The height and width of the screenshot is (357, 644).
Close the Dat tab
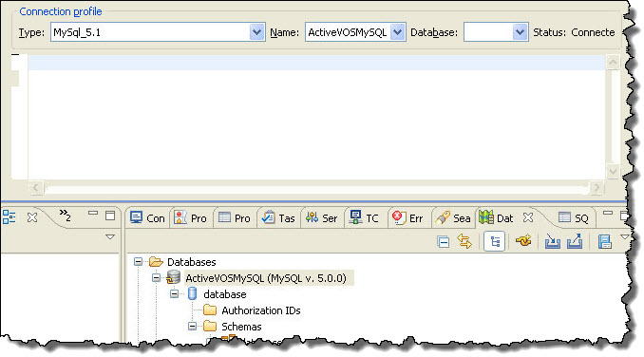[x=528, y=217]
